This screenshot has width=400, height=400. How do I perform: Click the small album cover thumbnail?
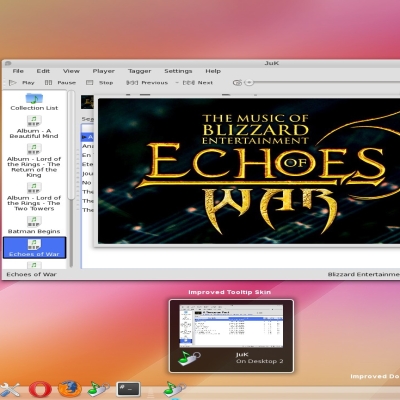pos(87,102)
